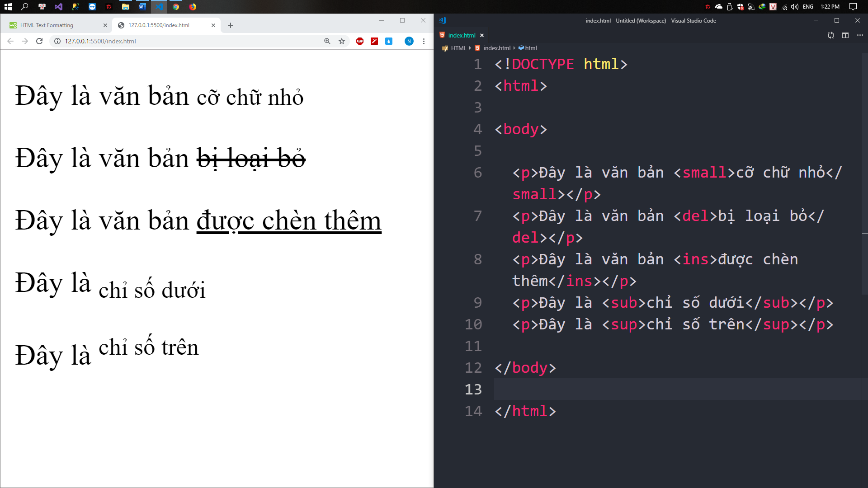
Task: Select the index.html editor tab
Action: [462, 35]
